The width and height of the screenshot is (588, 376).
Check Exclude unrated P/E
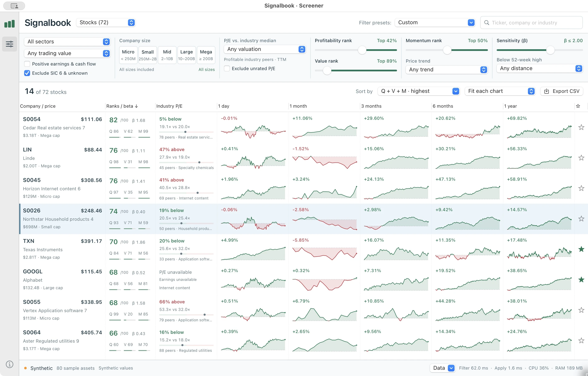click(x=227, y=68)
